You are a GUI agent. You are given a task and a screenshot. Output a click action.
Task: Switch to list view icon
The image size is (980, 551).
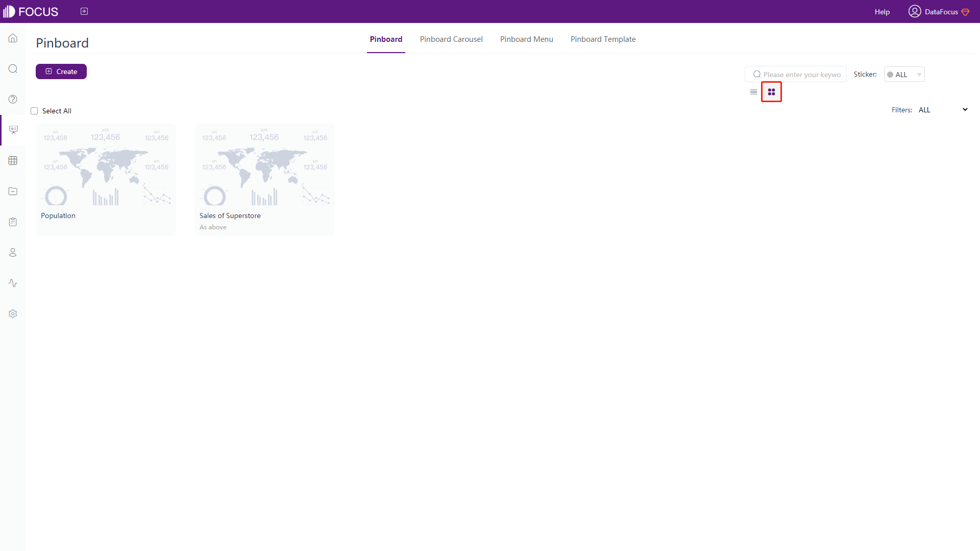coord(753,92)
